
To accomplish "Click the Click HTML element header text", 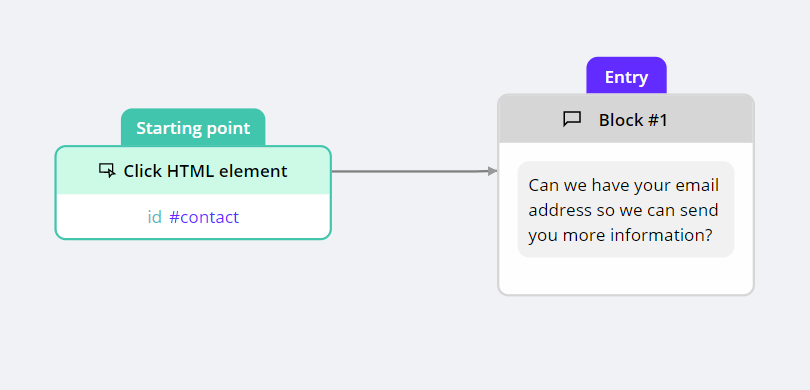I will (205, 171).
